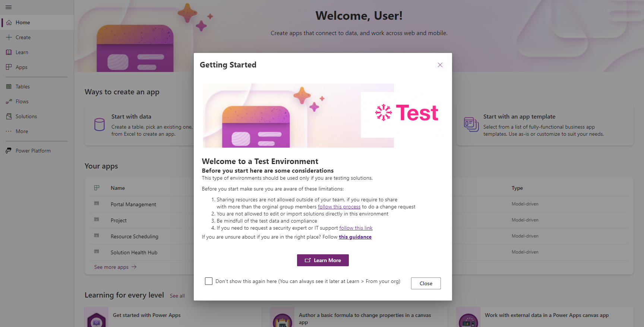
Task: Click the Learn book icon in sidebar
Action: [9, 52]
